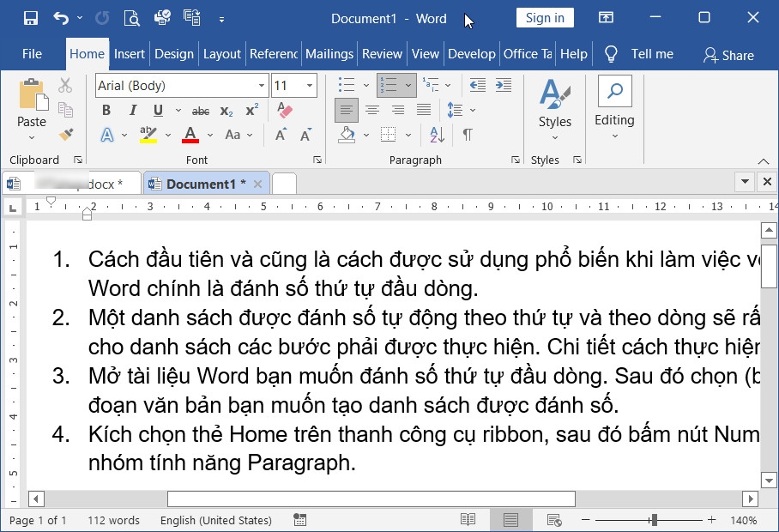Align text to the right

pyautogui.click(x=398, y=110)
